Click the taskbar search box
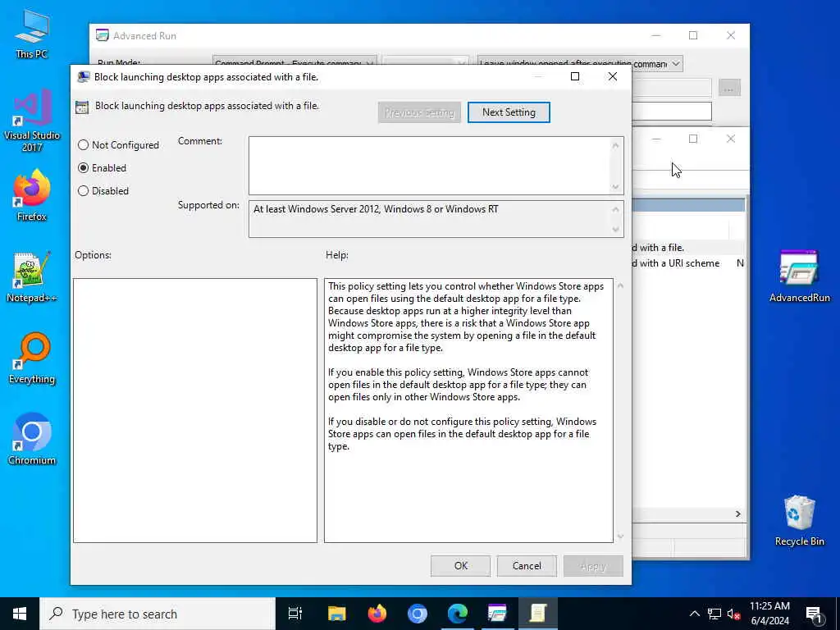Viewport: 840px width, 630px height. (157, 614)
